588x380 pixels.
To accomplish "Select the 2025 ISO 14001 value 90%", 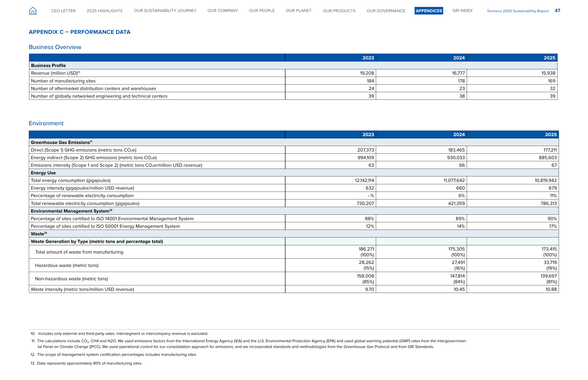I will [552, 219].
